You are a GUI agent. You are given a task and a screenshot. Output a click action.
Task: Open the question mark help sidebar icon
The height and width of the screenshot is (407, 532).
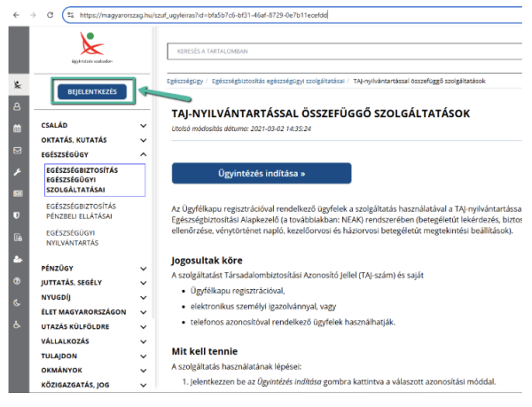(x=17, y=281)
